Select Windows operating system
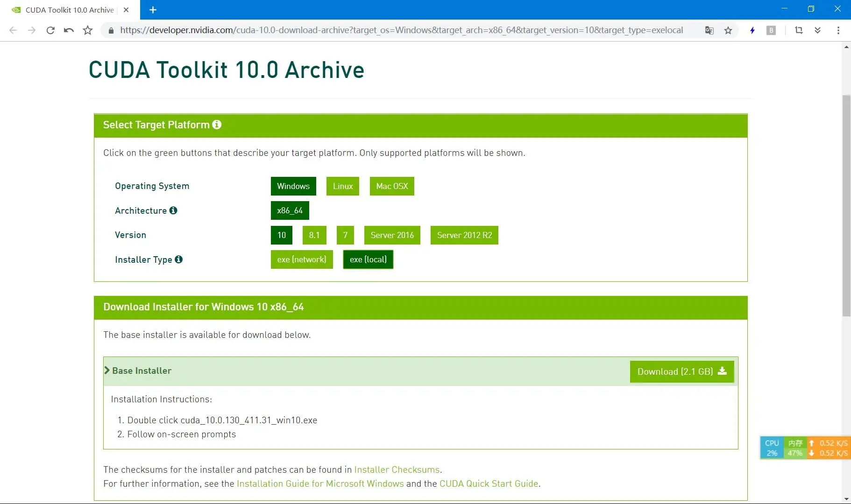Image resolution: width=851 pixels, height=504 pixels. point(293,186)
